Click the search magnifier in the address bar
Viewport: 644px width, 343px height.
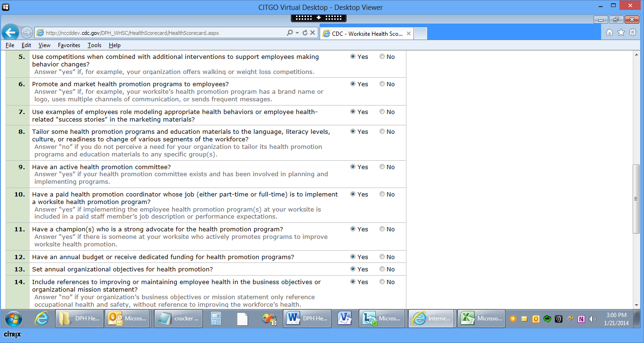click(x=289, y=33)
